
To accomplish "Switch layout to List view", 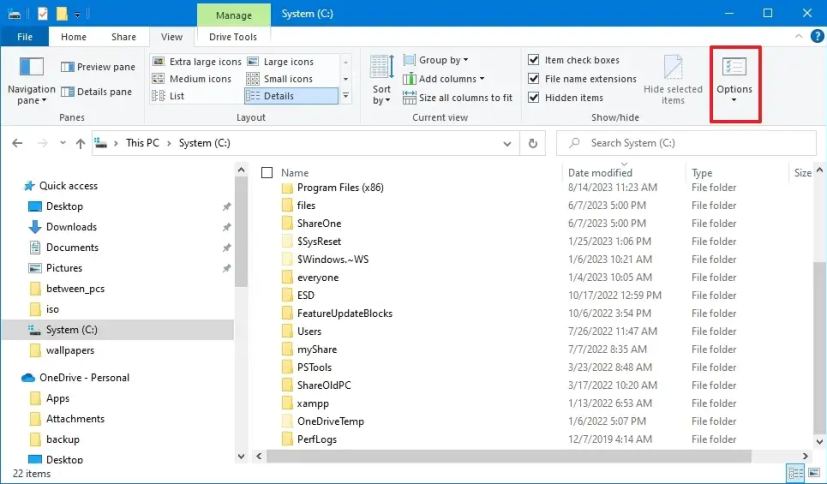I will point(168,96).
